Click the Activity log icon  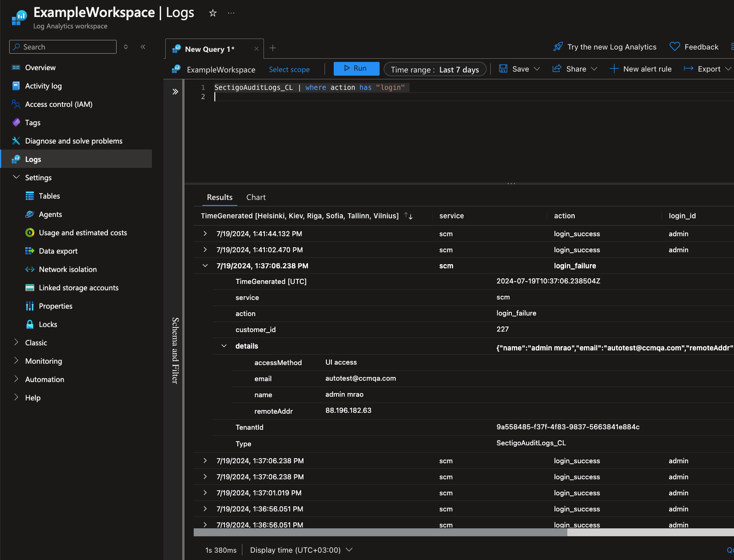[16, 86]
